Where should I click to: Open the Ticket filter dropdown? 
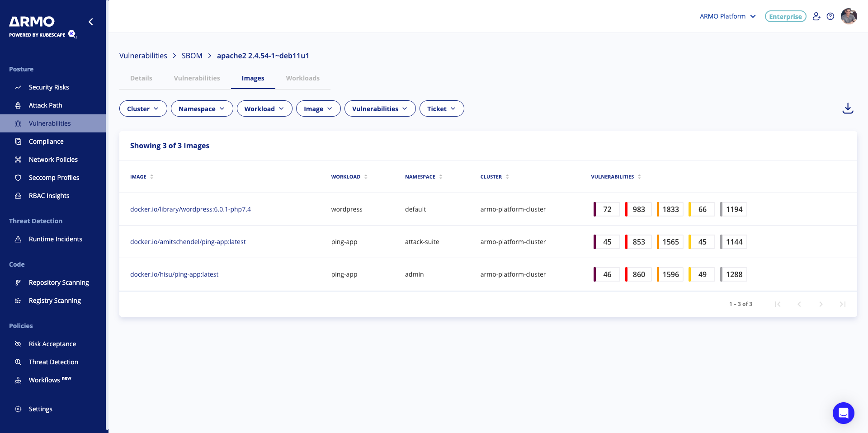tap(442, 108)
